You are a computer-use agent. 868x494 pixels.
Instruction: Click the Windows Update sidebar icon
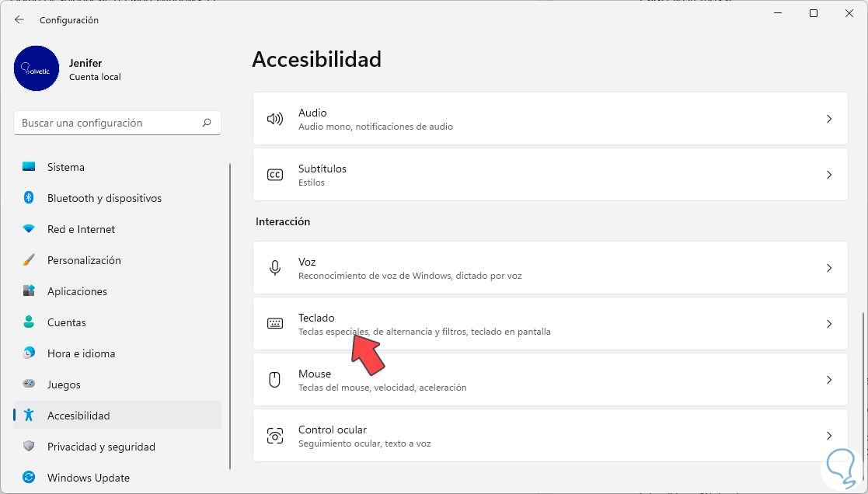click(x=29, y=478)
